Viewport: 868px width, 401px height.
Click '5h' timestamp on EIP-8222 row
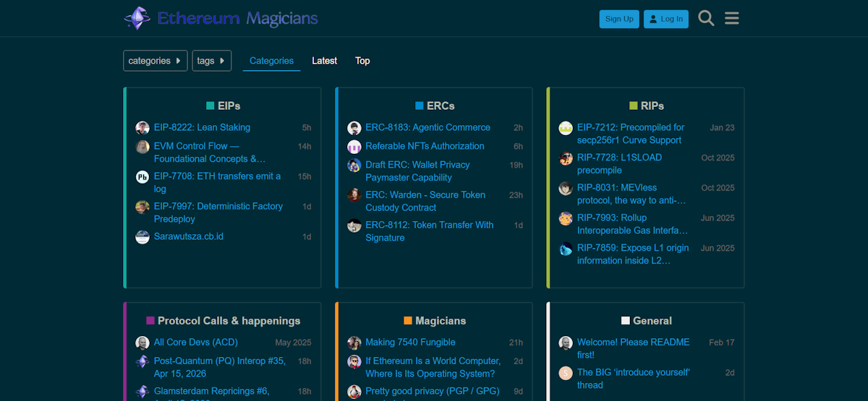pos(307,128)
